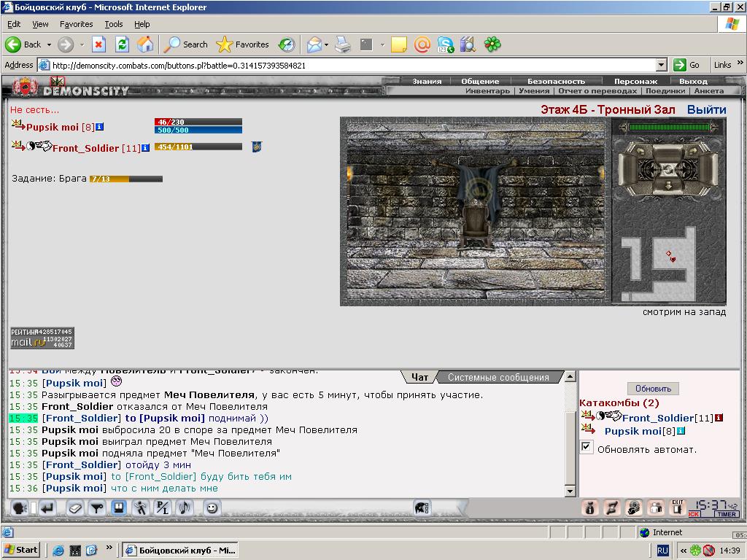Click the History toolbar icon
Screen dimensions: 747x560
pyautogui.click(x=287, y=44)
